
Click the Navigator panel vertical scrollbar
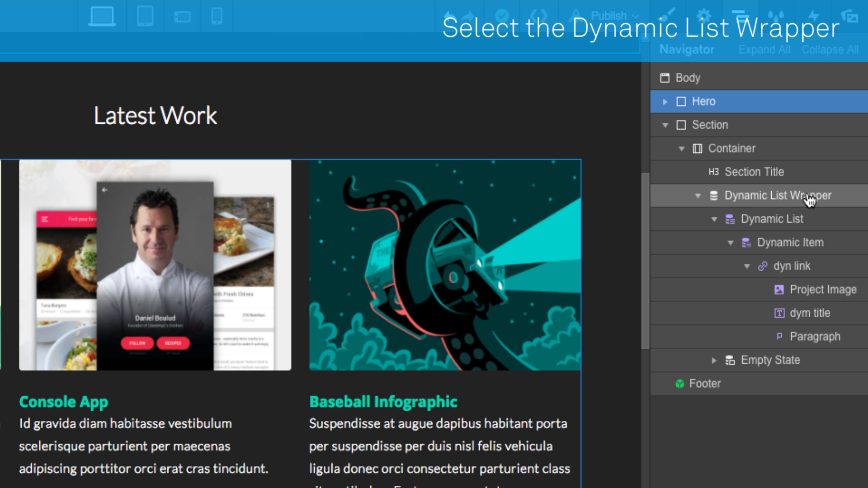coord(645,261)
